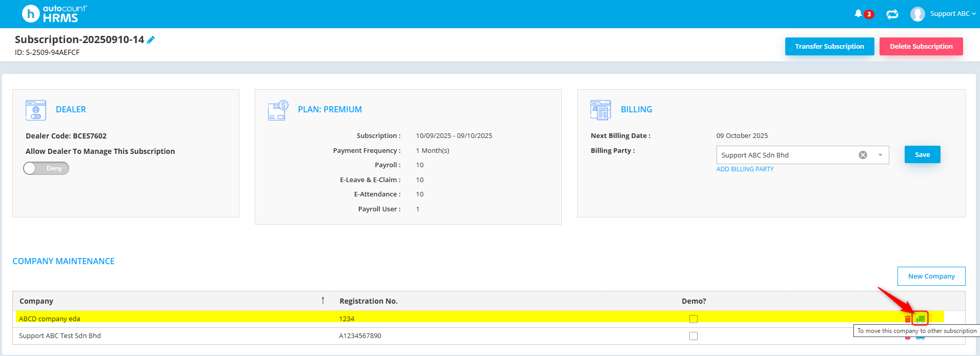Click Transfer Subscription button
The height and width of the screenshot is (356, 980).
click(829, 46)
